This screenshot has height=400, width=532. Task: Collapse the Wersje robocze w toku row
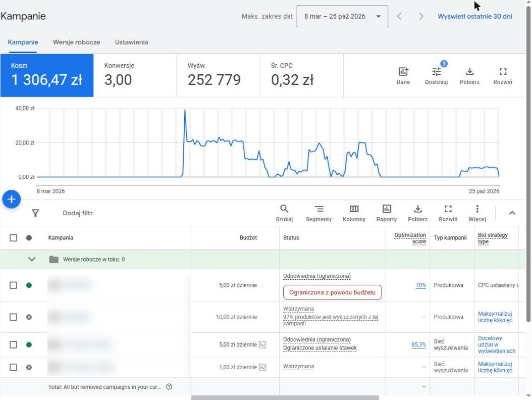coord(32,260)
